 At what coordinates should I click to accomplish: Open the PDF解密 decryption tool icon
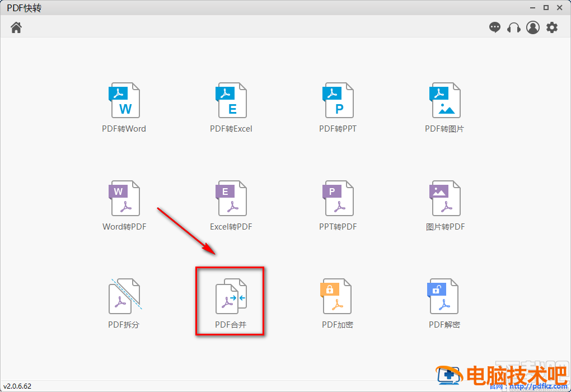442,296
